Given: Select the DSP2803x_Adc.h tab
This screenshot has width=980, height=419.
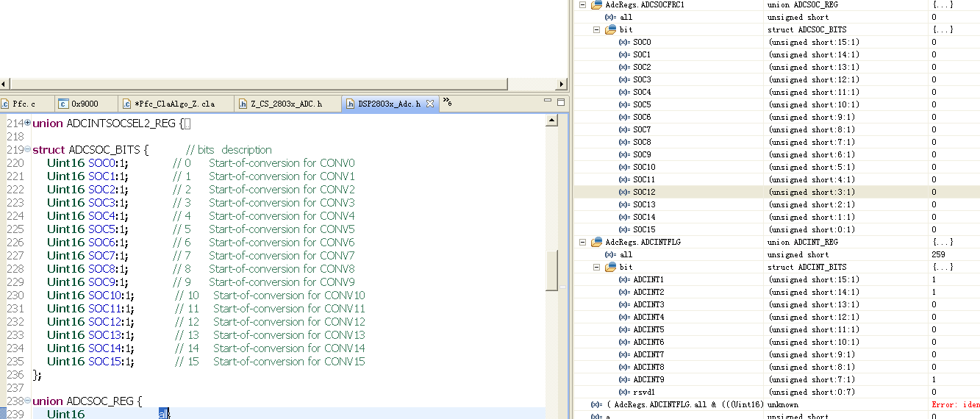Looking at the screenshot, I should click(389, 104).
